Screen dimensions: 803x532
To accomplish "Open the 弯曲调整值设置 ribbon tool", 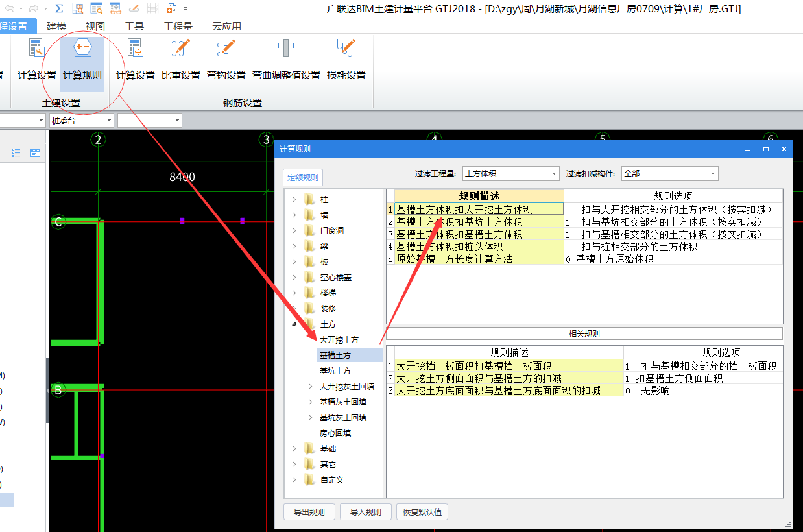I will [x=286, y=60].
